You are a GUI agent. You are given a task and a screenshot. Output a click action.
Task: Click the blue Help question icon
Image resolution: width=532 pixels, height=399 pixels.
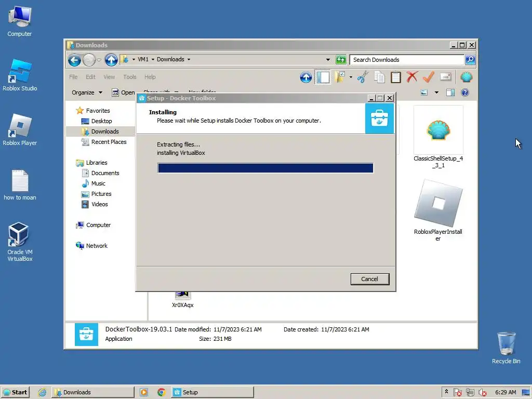click(x=465, y=92)
